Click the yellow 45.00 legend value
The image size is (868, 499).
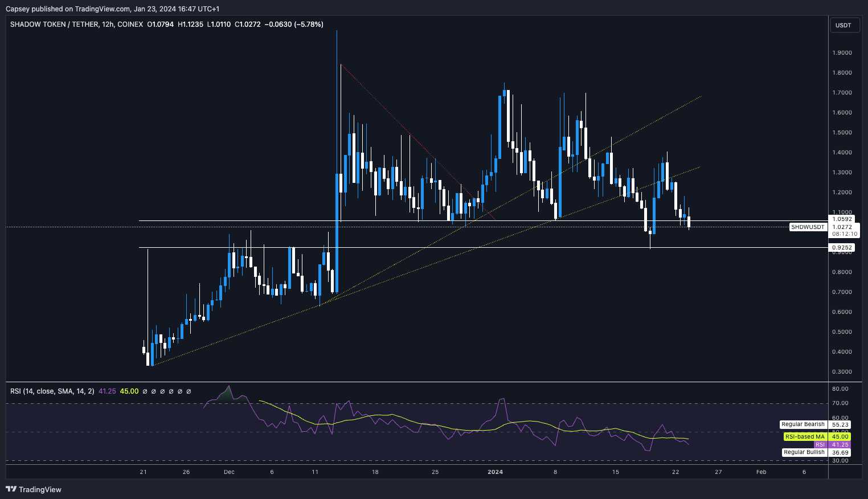[x=129, y=391]
